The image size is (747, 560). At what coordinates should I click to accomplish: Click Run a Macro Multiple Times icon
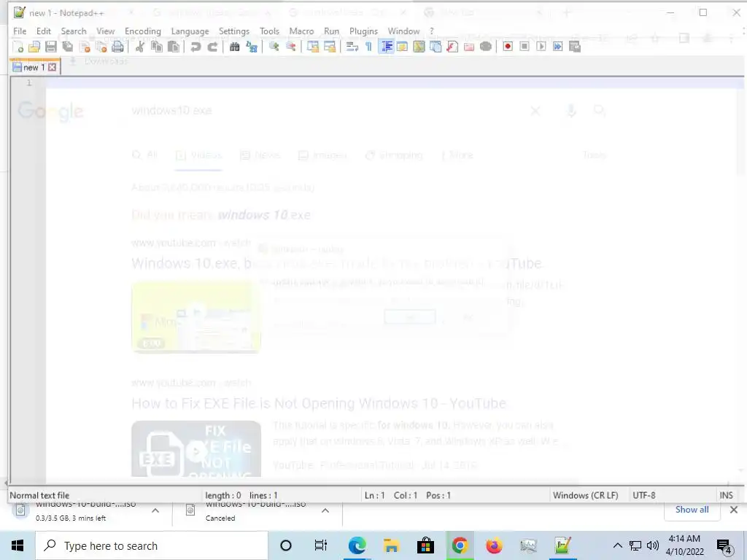coord(558,47)
